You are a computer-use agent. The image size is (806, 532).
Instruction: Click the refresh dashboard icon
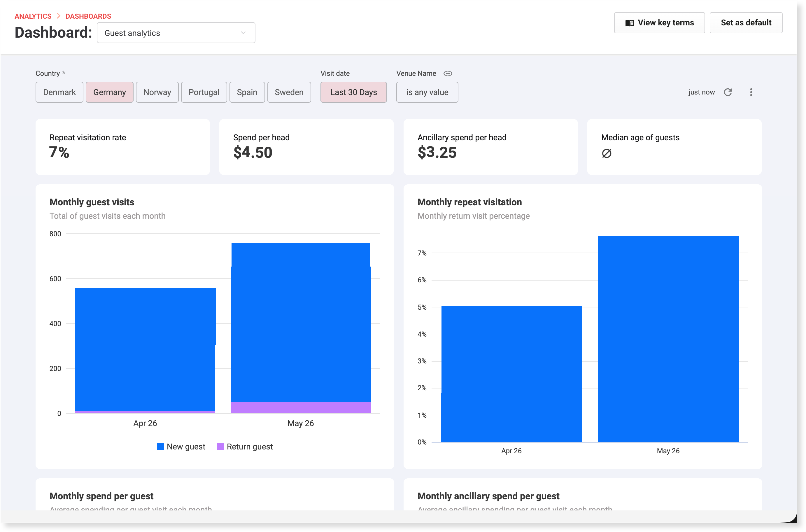coord(728,92)
